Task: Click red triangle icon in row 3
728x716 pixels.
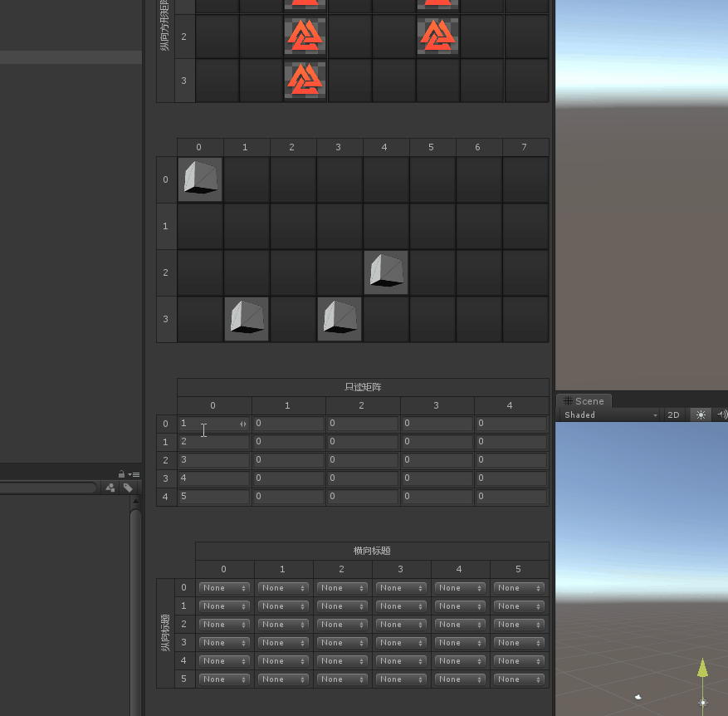Action: 305,80
